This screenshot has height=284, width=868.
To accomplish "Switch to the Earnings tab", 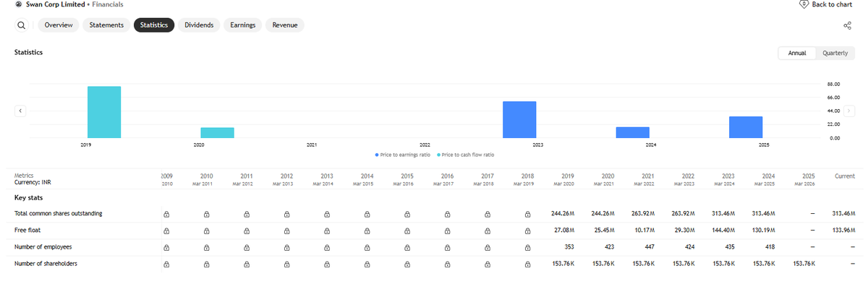I will [x=243, y=25].
